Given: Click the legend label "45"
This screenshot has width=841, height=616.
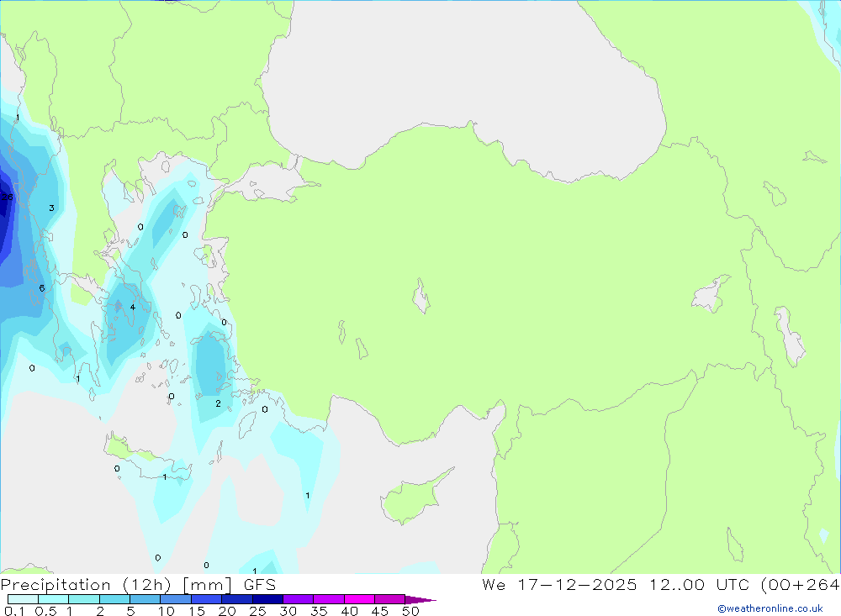Looking at the screenshot, I should [x=380, y=611].
